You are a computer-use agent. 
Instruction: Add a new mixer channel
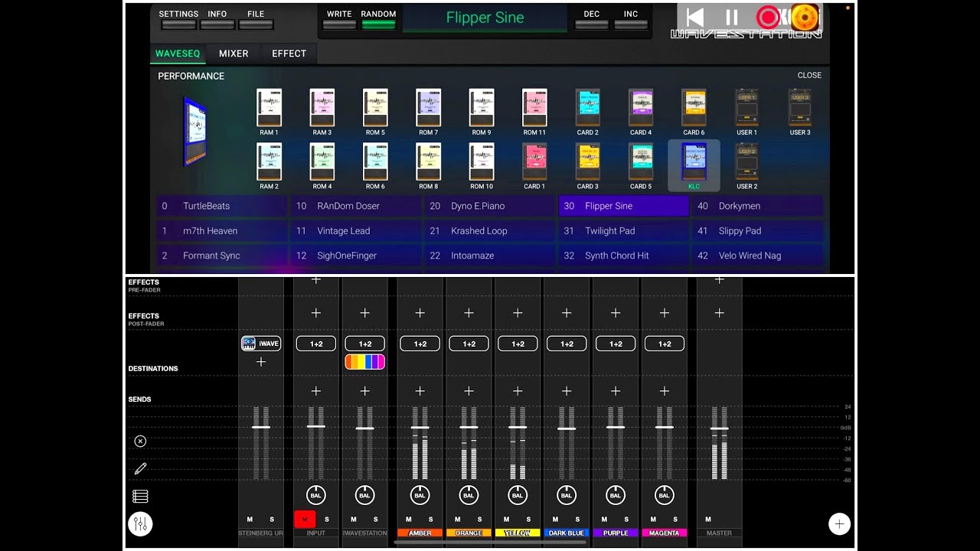point(839,523)
